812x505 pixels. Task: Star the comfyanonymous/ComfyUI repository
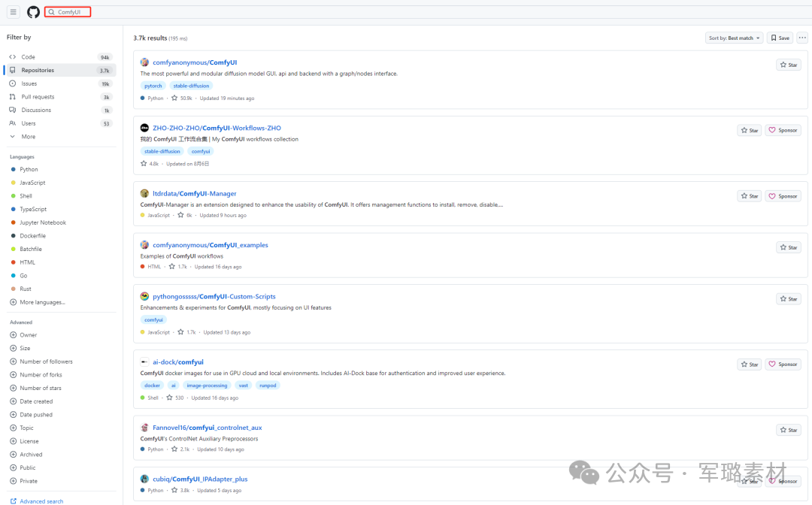(x=789, y=65)
